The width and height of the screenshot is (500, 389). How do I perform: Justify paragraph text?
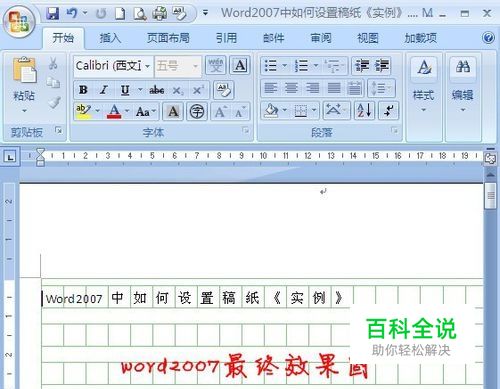coord(334,88)
